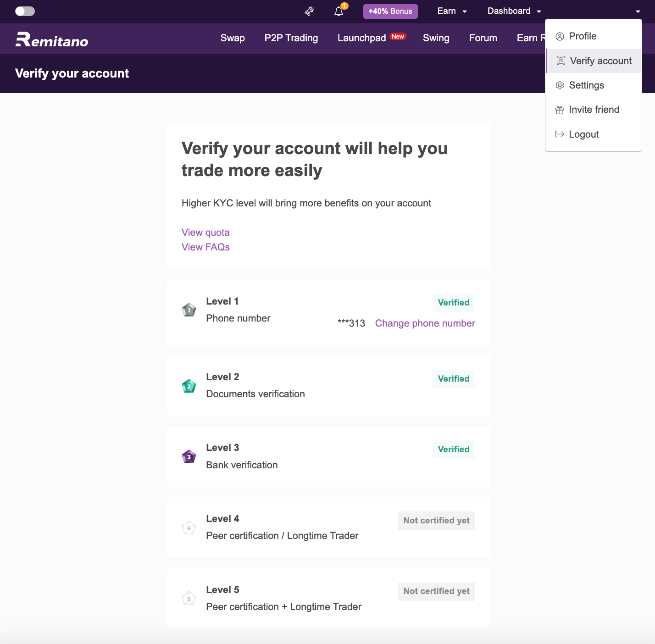Viewport: 655px width, 644px height.
Task: Click the Profile user icon
Action: [x=560, y=36]
